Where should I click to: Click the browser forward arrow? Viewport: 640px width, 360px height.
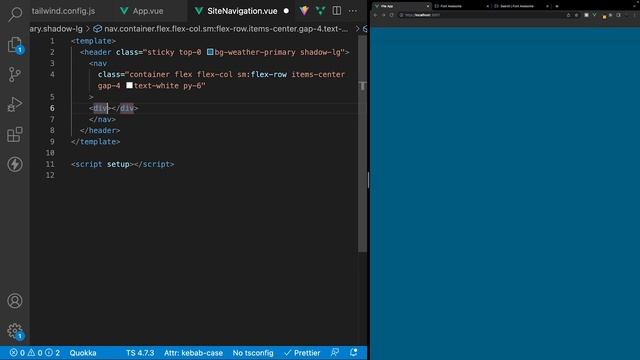pyautogui.click(x=384, y=15)
